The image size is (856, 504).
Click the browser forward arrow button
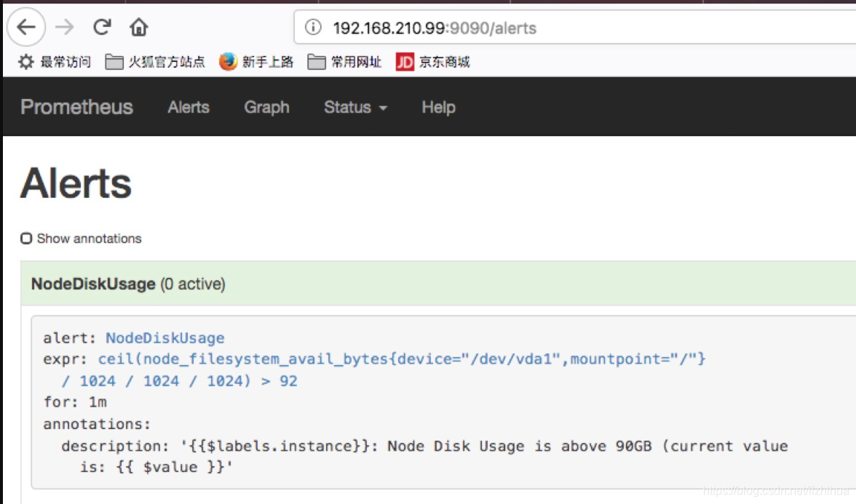tap(64, 27)
